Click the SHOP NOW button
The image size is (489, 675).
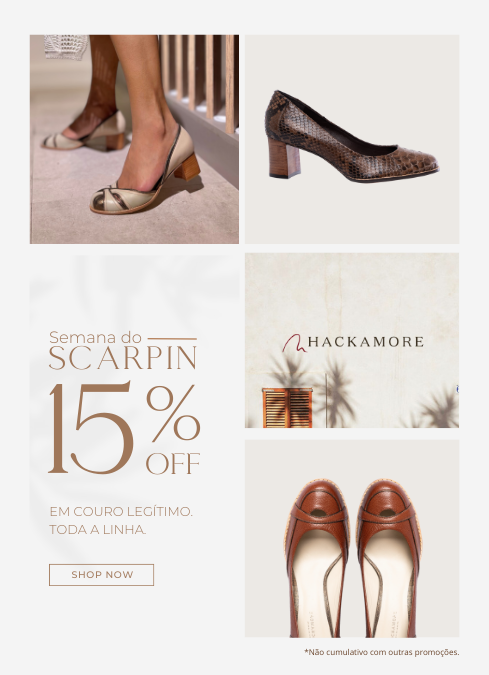(x=101, y=575)
